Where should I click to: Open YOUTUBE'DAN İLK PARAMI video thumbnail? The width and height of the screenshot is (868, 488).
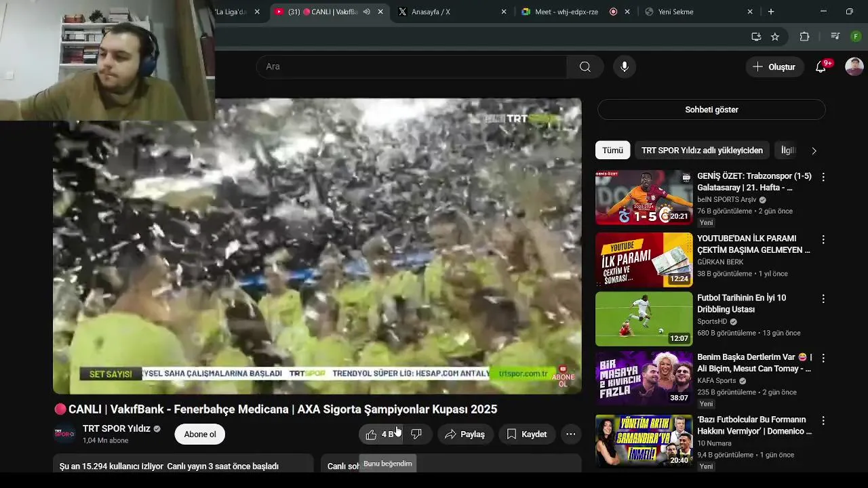pos(644,260)
